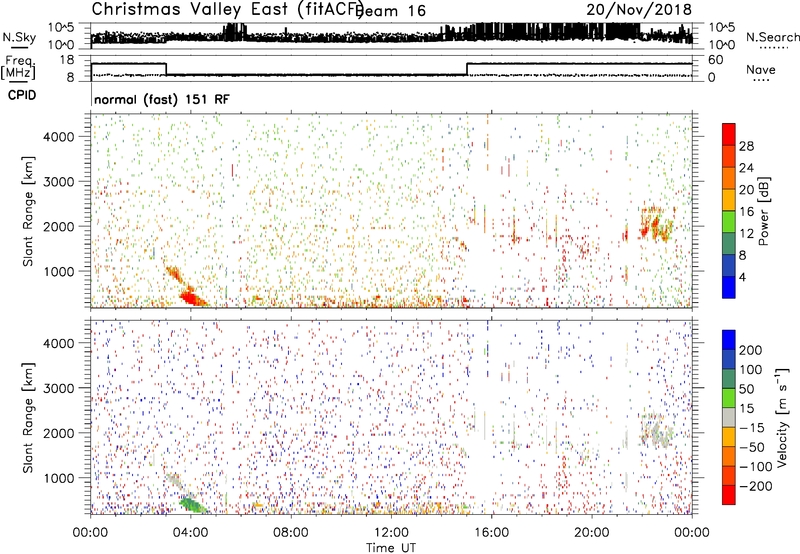The image size is (800, 554).
Task: Click the red segment of the power color bar
Action: click(x=729, y=134)
